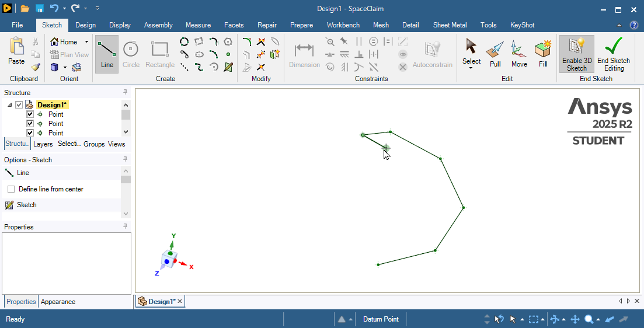
Task: Collapse the Design1 tree node
Action: [x=9, y=105]
